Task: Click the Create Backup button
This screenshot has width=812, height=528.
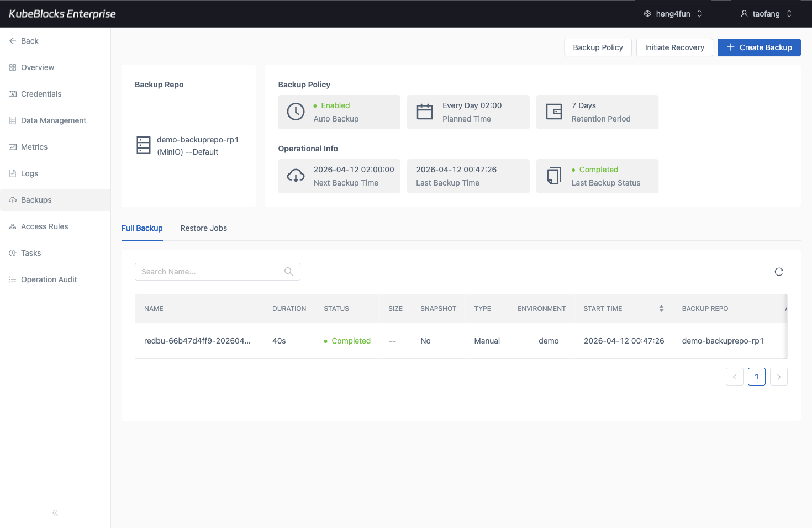Action: 759,47
